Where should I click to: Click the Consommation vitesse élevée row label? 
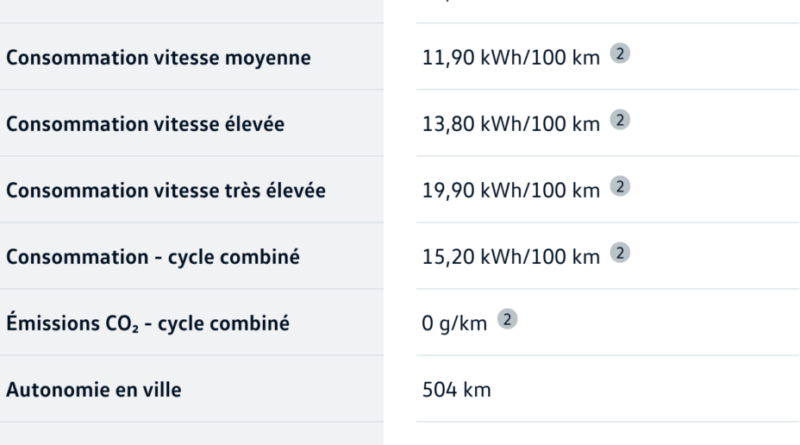(145, 124)
